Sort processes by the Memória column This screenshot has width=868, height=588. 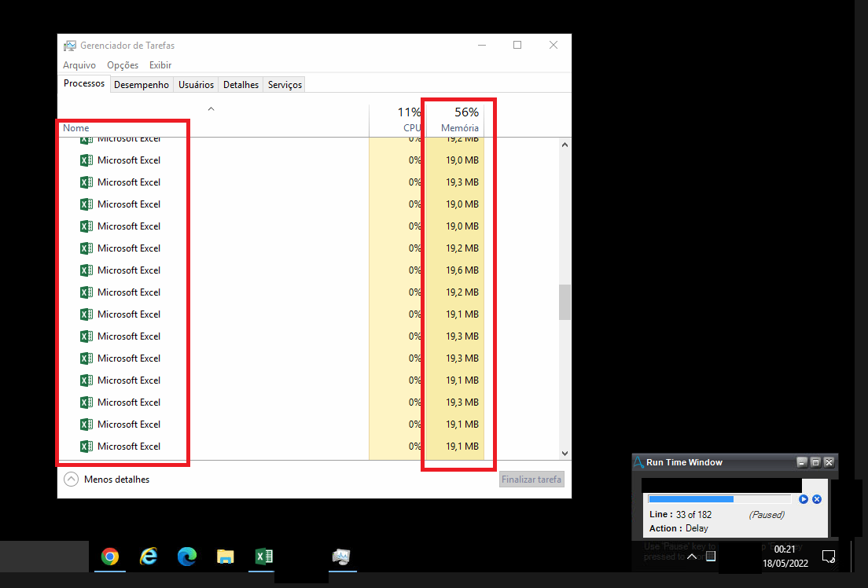pos(459,128)
